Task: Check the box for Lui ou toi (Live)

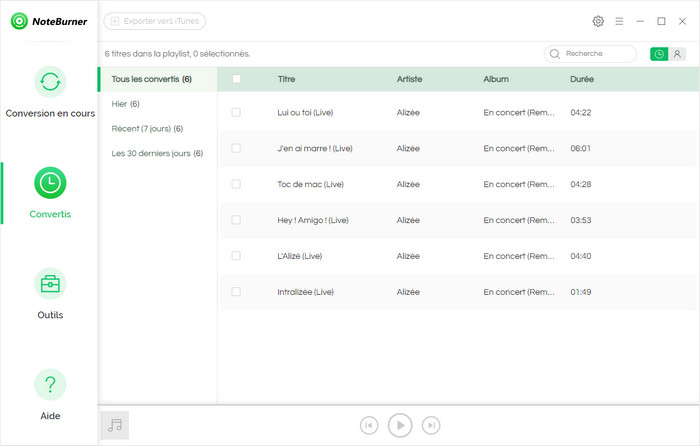Action: coord(236,113)
